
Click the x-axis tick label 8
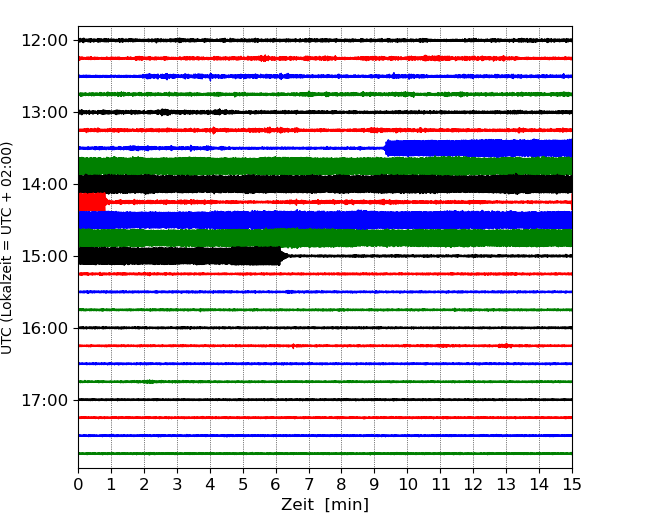click(342, 484)
